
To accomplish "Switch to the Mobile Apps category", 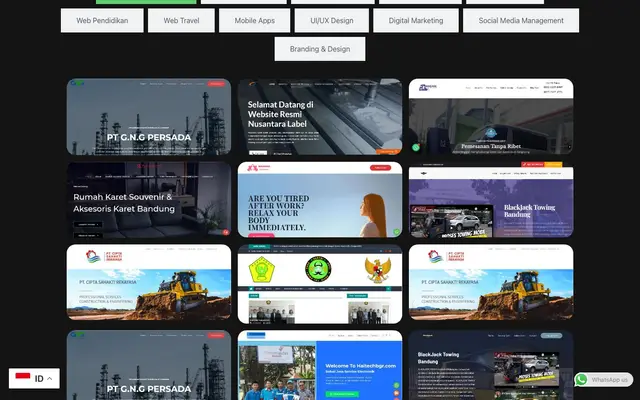I will [x=254, y=20].
